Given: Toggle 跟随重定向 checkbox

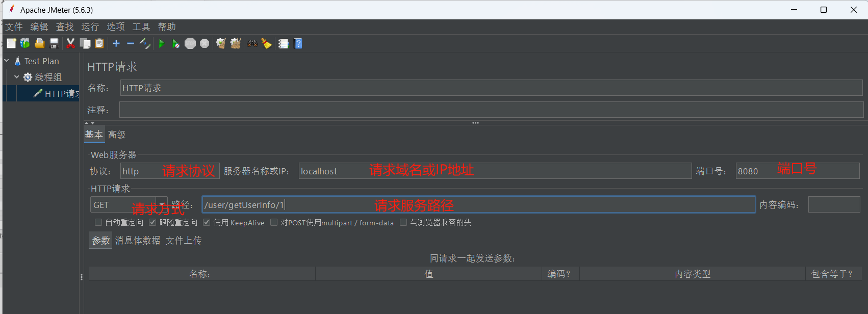Looking at the screenshot, I should pos(152,222).
